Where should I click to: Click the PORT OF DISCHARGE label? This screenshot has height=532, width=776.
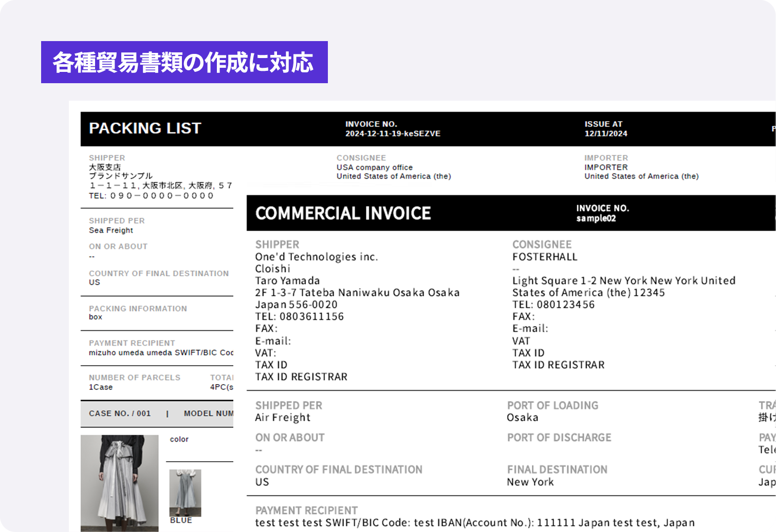tap(559, 438)
